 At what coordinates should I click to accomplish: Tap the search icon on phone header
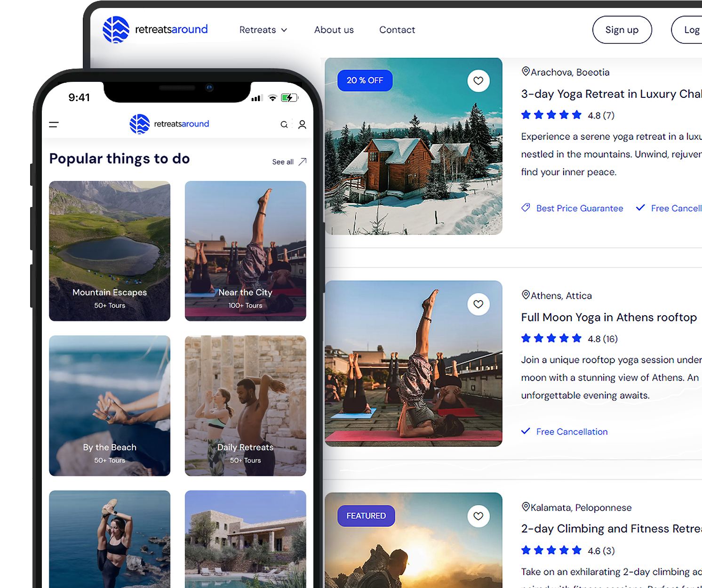(284, 125)
